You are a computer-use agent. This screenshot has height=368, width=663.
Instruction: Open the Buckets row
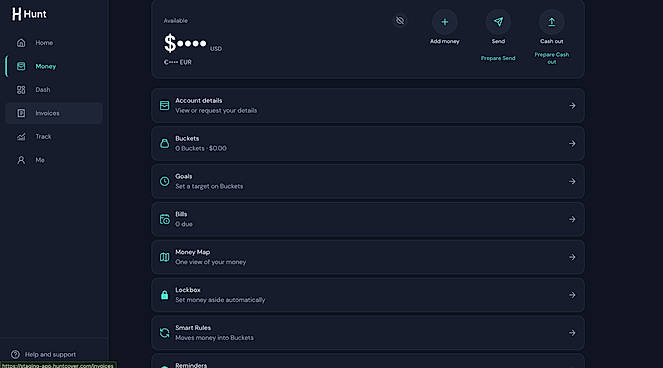pyautogui.click(x=368, y=143)
